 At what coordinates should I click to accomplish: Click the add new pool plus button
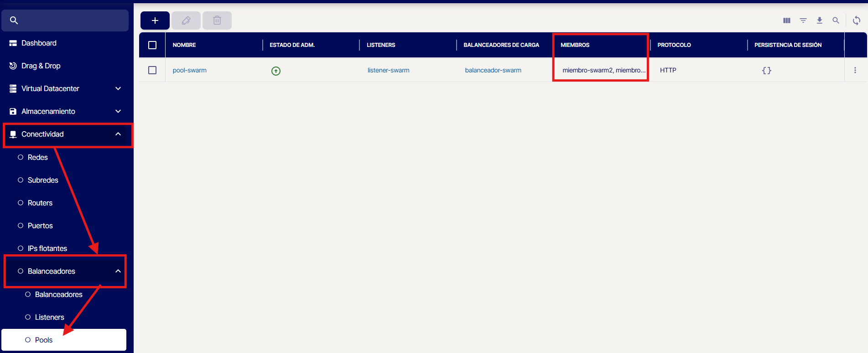point(155,20)
